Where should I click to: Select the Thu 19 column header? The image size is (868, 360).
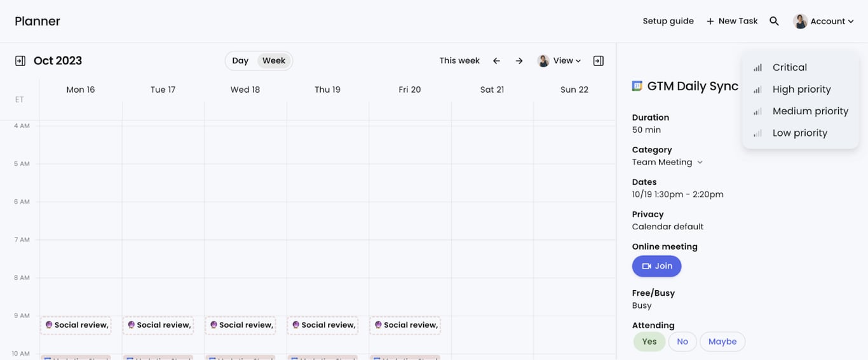click(x=327, y=90)
